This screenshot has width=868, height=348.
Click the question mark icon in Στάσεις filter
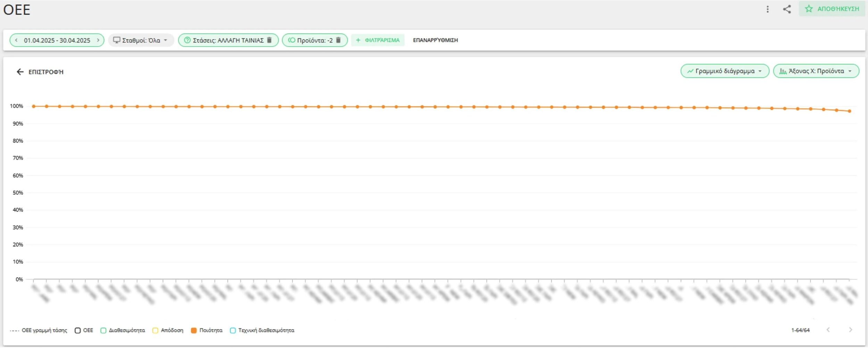pos(187,40)
